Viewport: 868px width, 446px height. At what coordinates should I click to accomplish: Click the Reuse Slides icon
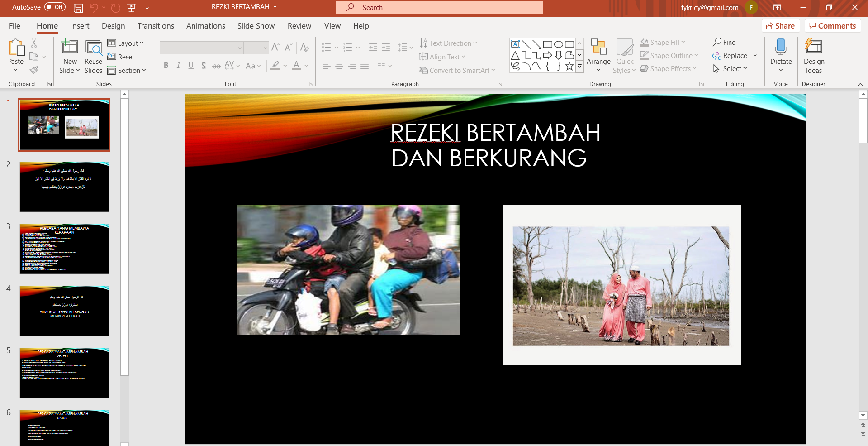93,56
